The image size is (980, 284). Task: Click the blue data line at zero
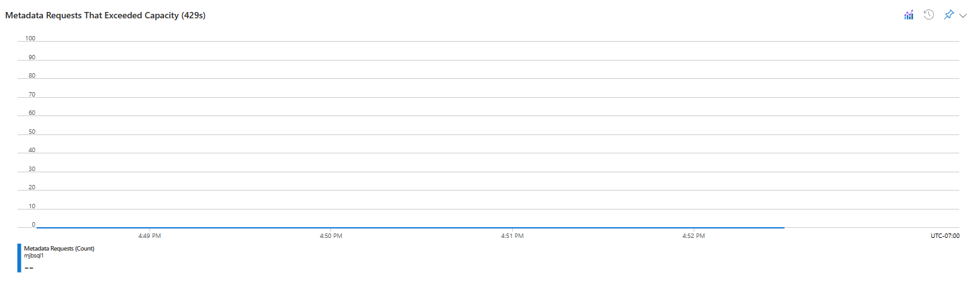point(411,227)
